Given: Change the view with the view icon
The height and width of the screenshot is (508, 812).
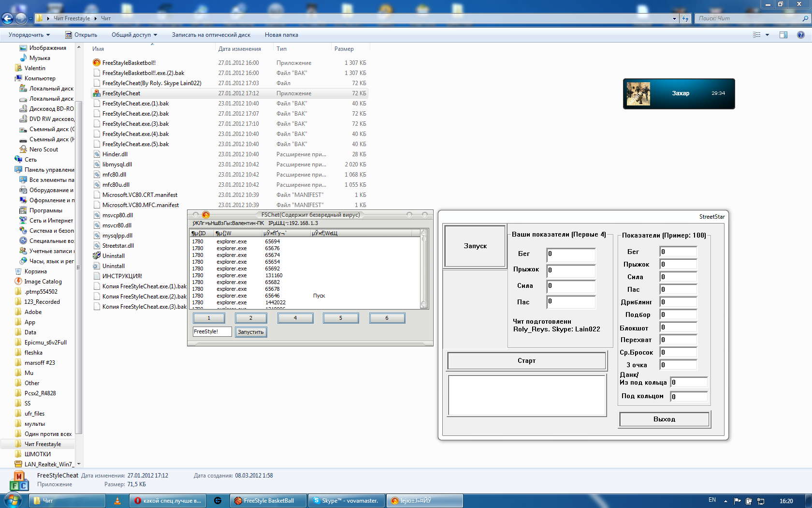Looking at the screenshot, I should pyautogui.click(x=757, y=35).
